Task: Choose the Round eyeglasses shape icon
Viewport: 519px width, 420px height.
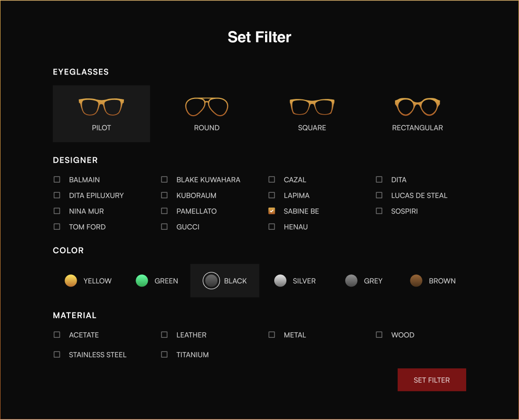Action: coord(207,107)
